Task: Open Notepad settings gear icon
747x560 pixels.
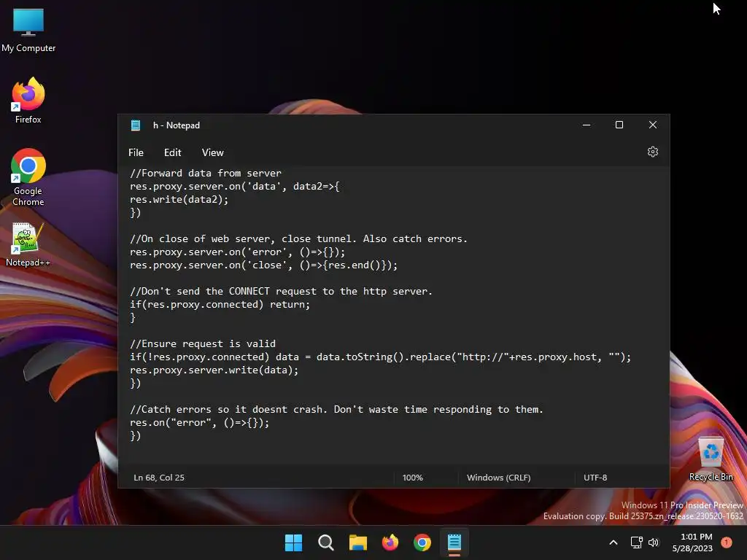Action: tap(653, 152)
